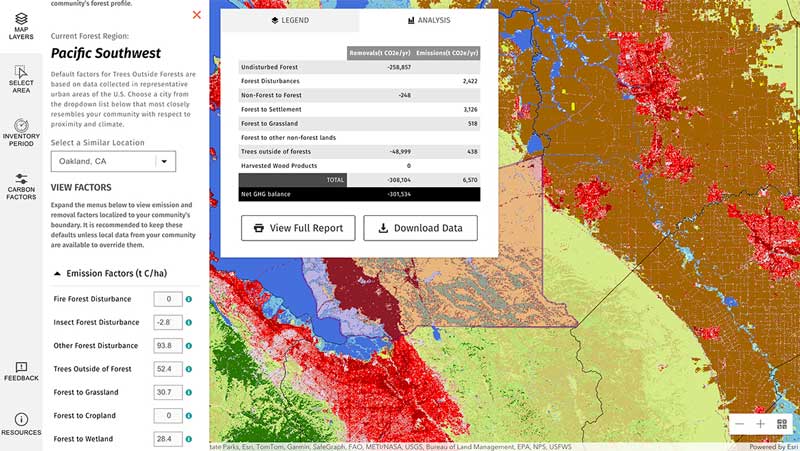Open the Map Layers panel
Image resolution: width=800 pixels, height=451 pixels.
coord(21,26)
